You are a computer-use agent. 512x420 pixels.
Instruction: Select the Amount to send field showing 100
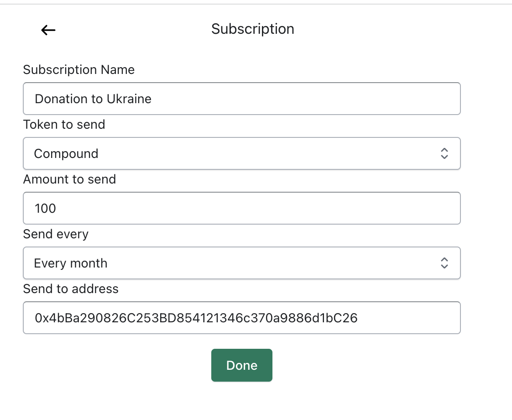click(242, 208)
